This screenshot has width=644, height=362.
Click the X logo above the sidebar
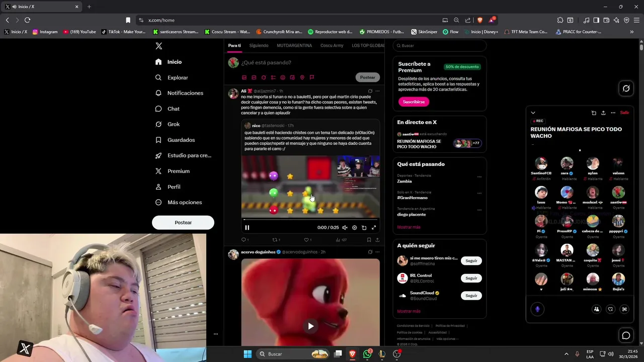(158, 46)
